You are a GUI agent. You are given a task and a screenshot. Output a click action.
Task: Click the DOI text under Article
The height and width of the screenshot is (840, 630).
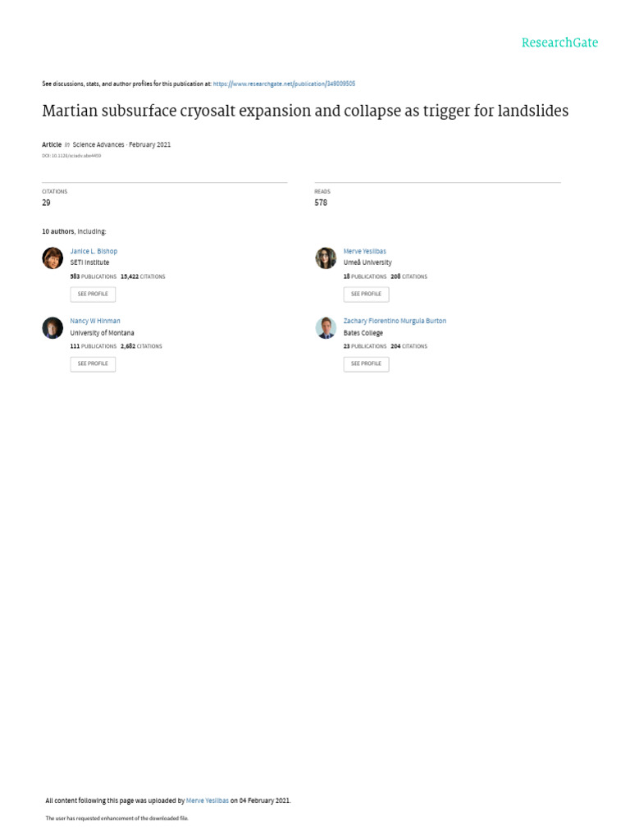coord(71,155)
